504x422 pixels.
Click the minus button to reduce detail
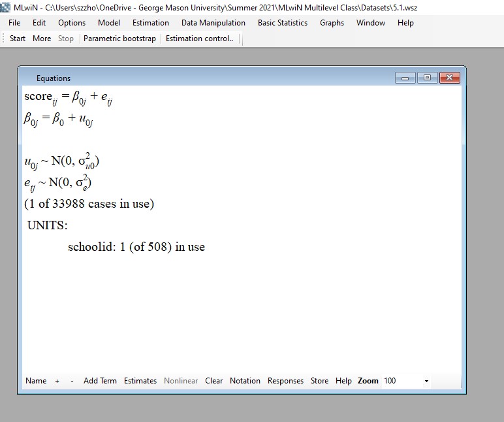[72, 381]
